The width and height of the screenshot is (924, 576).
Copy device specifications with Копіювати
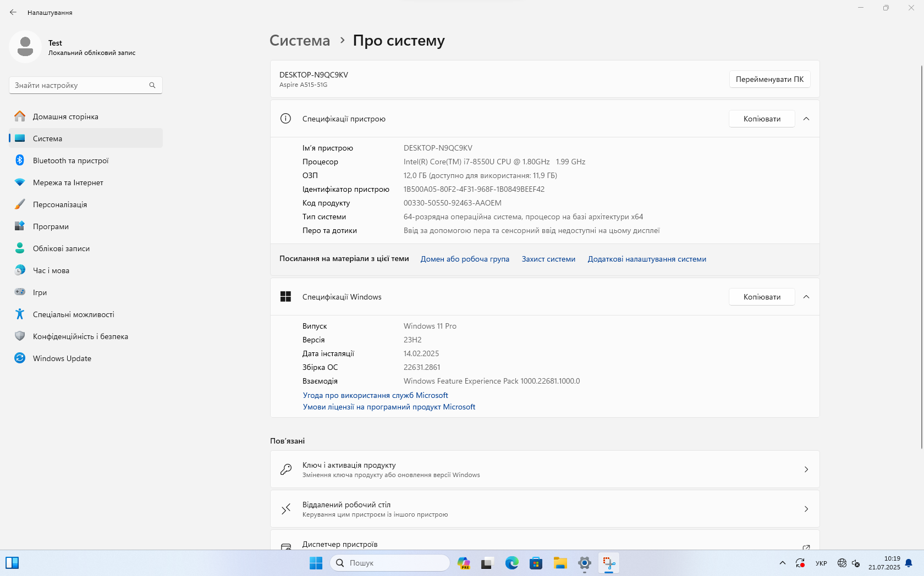pos(761,119)
